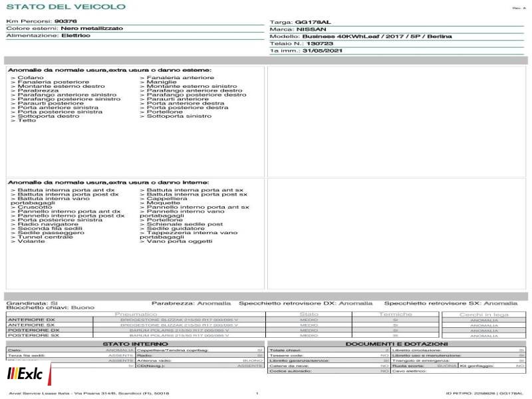532x399 pixels.
Task: Select the ANTERIORE DX tyre row
Action: pyautogui.click(x=136, y=320)
